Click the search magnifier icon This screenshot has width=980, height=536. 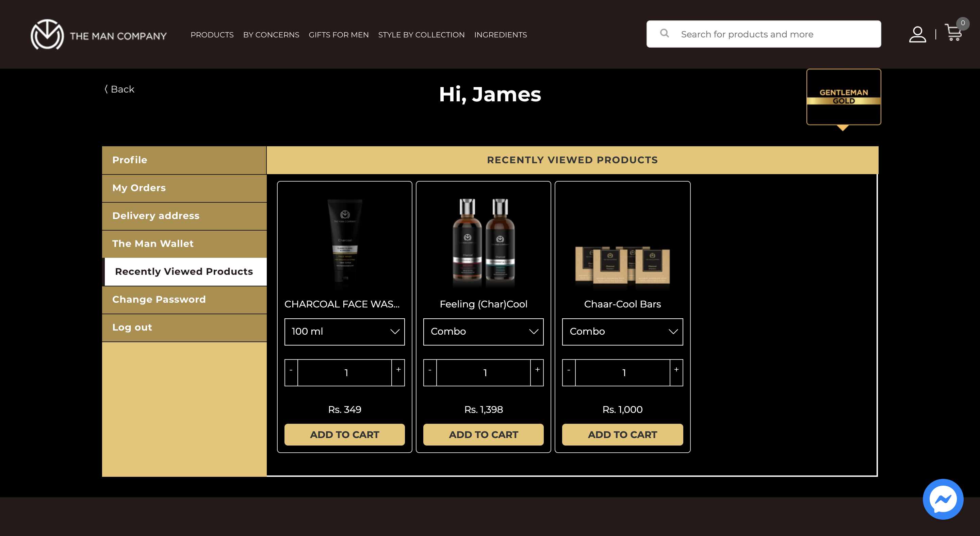pyautogui.click(x=664, y=33)
